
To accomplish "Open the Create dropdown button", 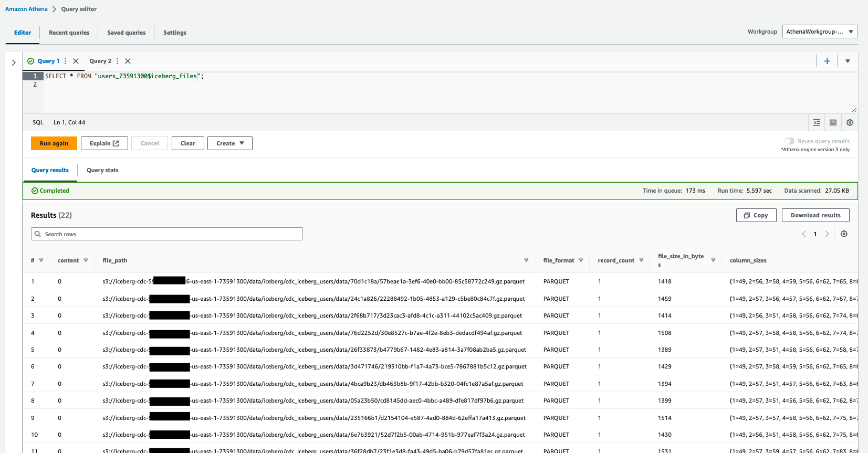I will click(x=230, y=143).
